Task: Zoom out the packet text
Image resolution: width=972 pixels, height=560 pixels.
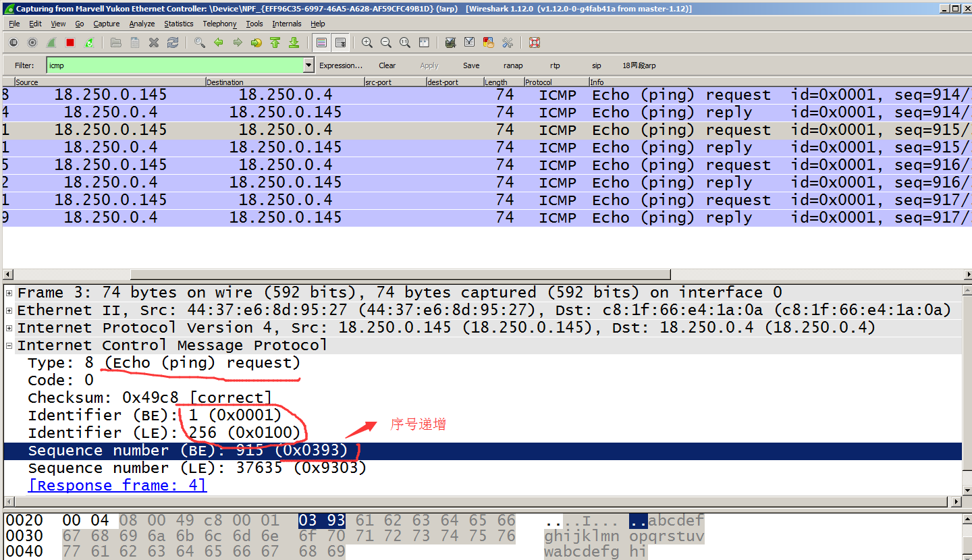Action: pyautogui.click(x=386, y=43)
